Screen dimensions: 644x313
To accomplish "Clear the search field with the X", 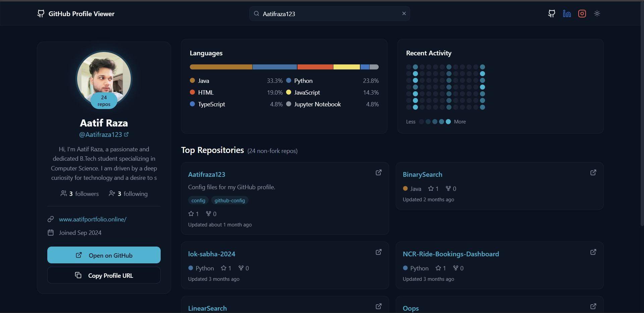I will [404, 13].
